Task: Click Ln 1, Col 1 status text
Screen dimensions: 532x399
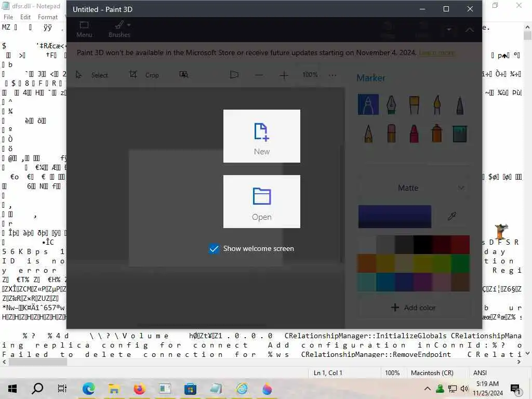Action: click(328, 373)
